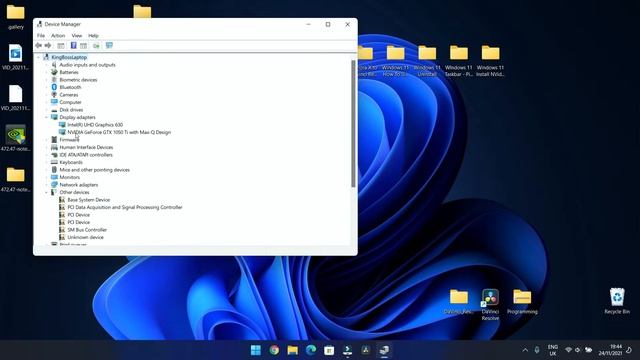
Task: Click the Forward arrow in Device Manager toolbar
Action: (x=48, y=45)
